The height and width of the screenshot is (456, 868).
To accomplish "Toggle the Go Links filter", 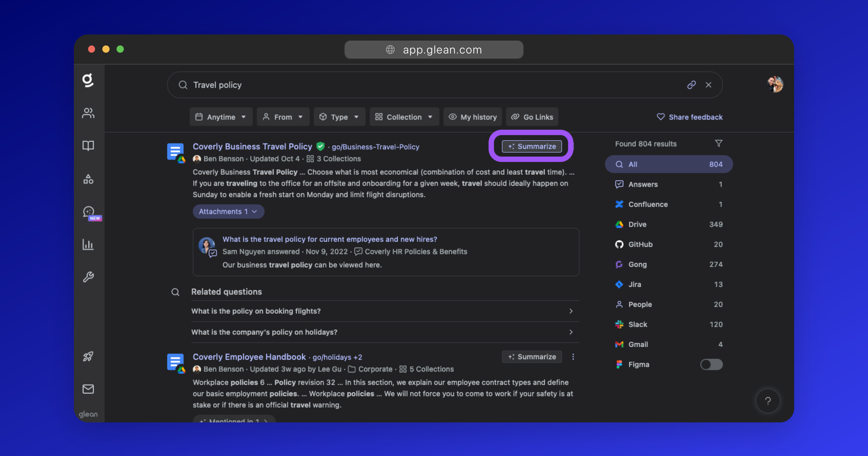I will pos(532,117).
